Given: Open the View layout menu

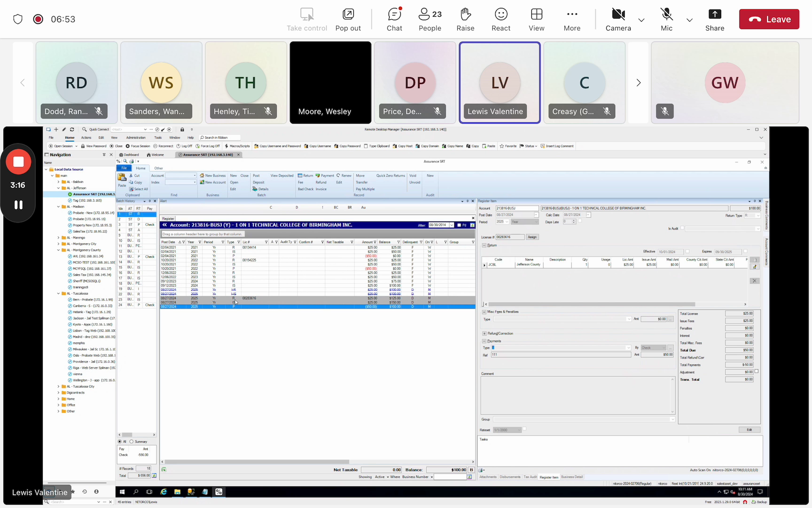Looking at the screenshot, I should click(x=536, y=19).
